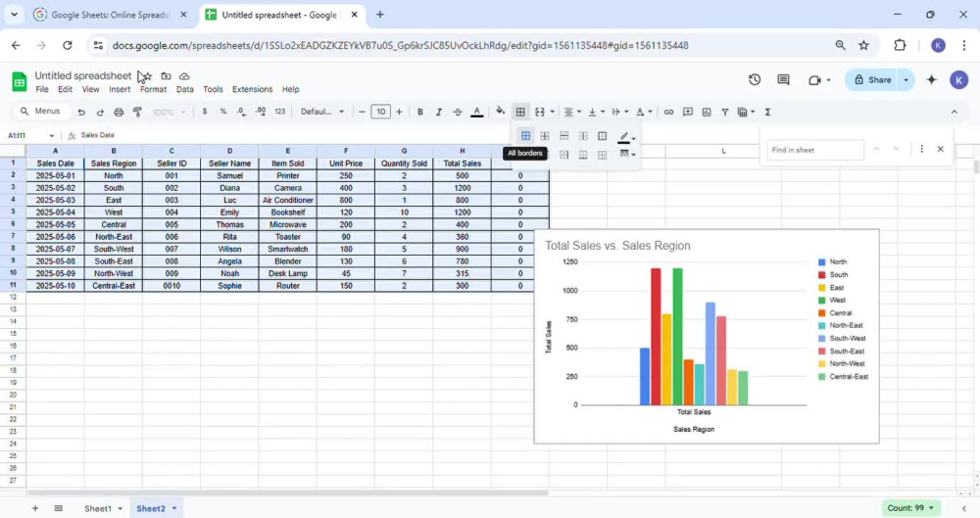Click the cloud document status icon
The image size is (980, 518).
pos(184,76)
